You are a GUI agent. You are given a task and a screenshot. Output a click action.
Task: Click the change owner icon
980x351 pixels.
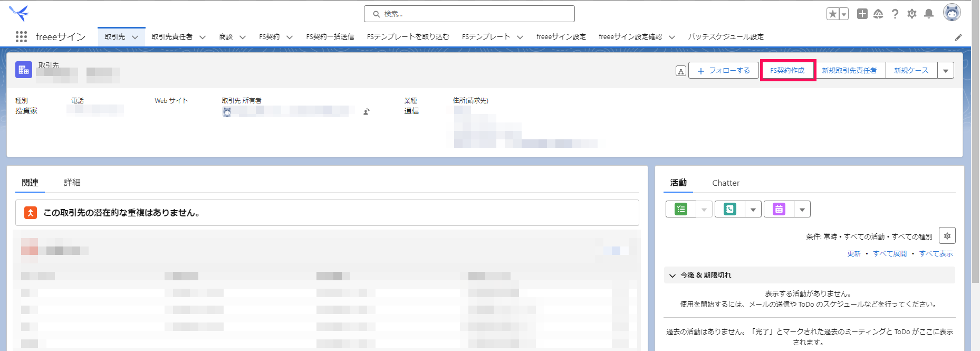[367, 111]
